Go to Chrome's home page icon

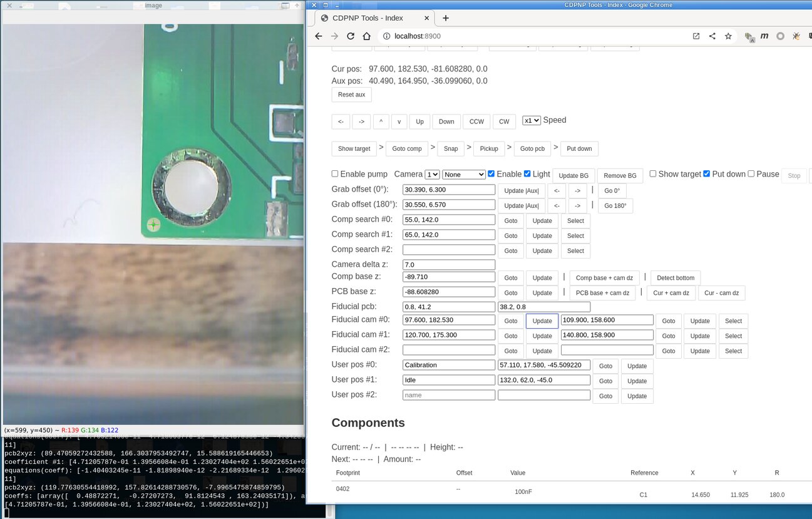click(x=366, y=36)
